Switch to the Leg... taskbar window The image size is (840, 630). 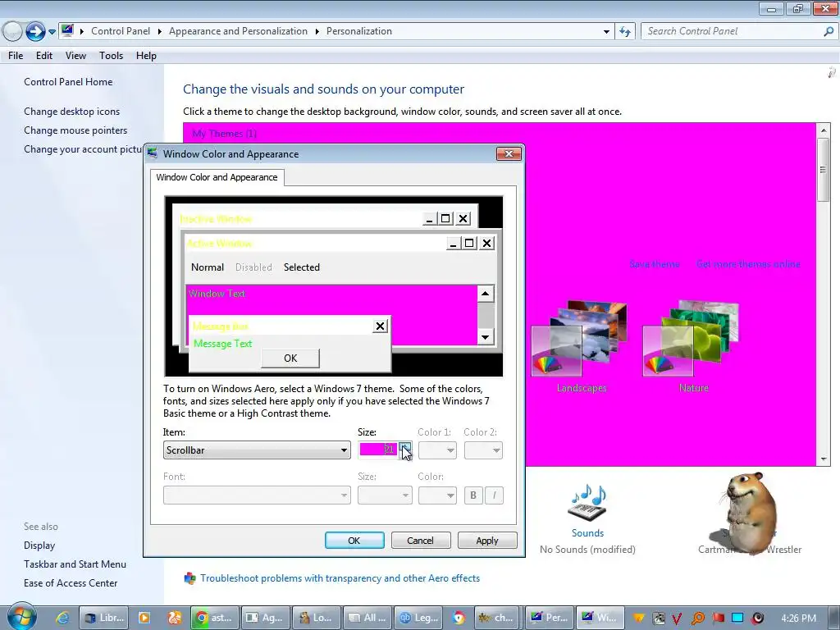418,618
